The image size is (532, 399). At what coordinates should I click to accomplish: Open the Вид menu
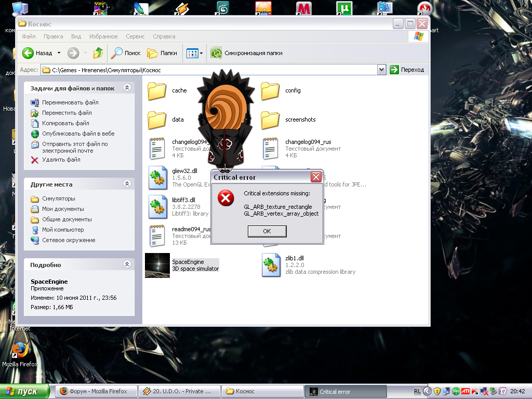click(x=76, y=36)
